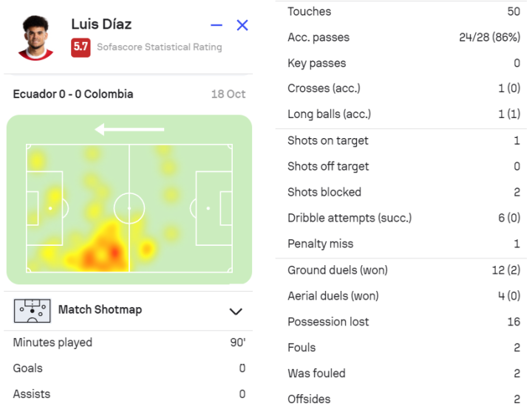Click the Match Shotmap pitch icon
532x409 pixels.
[33, 311]
